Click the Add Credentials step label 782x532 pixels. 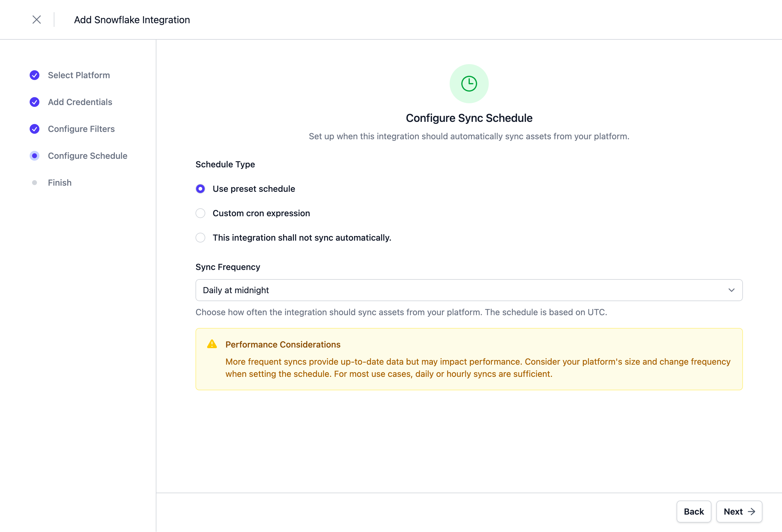click(x=80, y=102)
